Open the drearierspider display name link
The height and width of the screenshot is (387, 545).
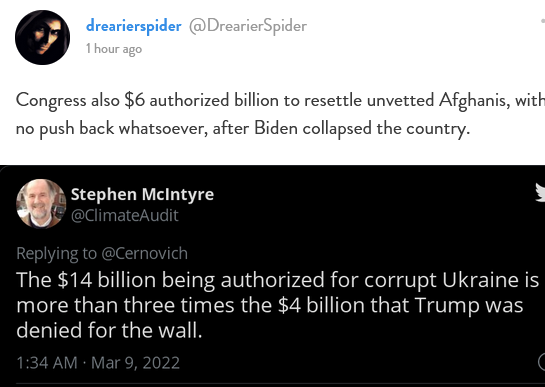click(133, 26)
